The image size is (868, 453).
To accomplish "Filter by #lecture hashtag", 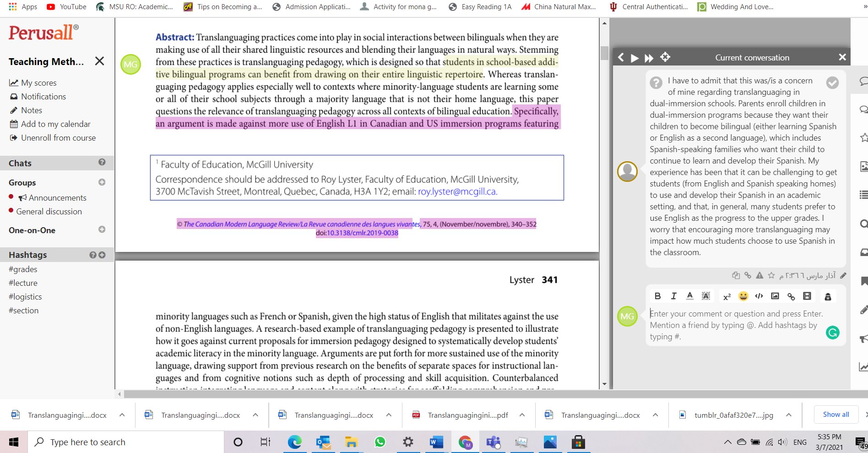I will [23, 283].
